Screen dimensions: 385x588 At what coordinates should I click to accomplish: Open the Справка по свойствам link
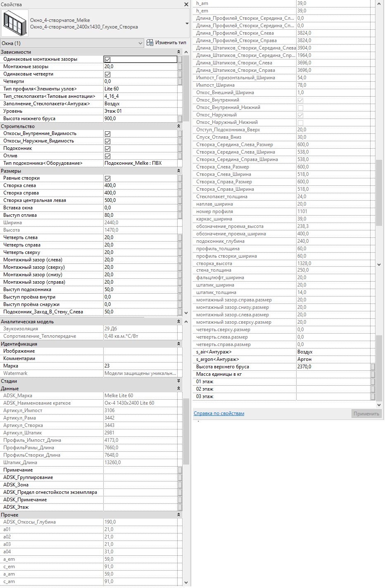point(219,413)
